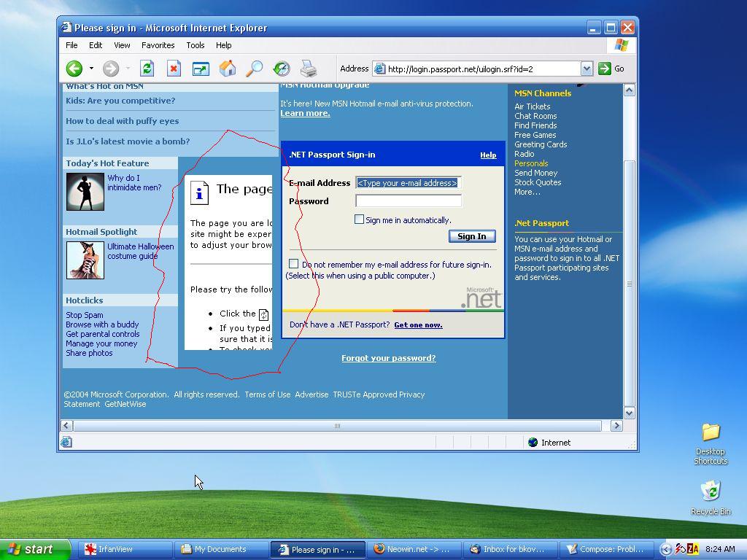Open the Back button history dropdown arrow
This screenshot has width=747, height=560.
click(91, 69)
